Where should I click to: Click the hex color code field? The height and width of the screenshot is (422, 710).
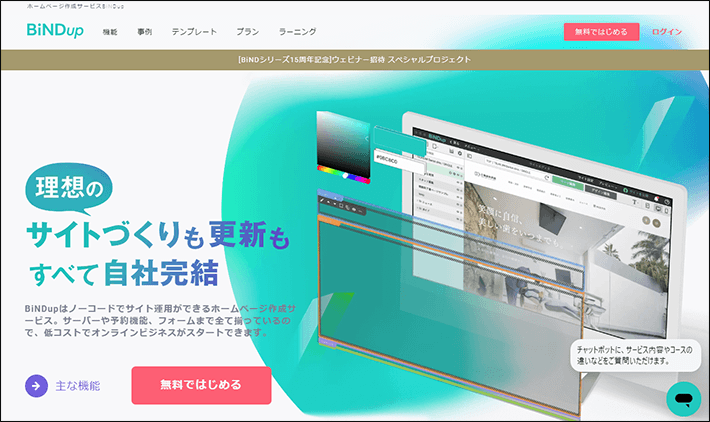click(399, 162)
